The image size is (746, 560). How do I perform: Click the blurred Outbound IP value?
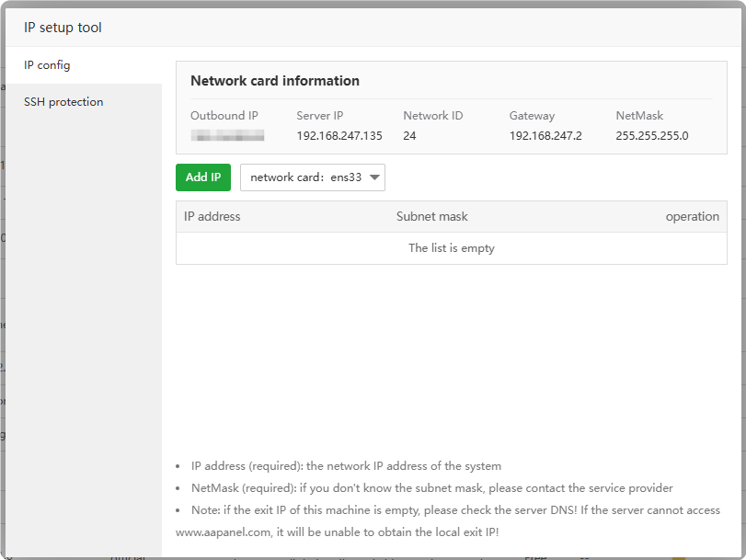[227, 136]
